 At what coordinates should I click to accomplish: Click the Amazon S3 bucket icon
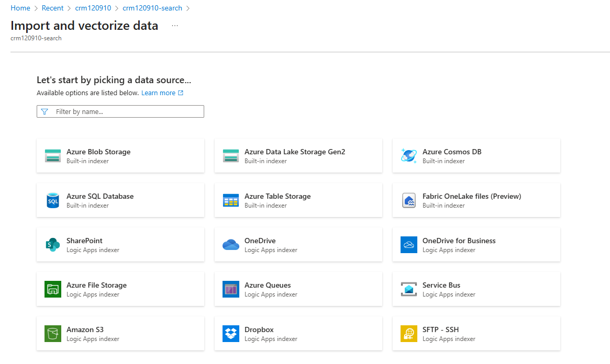click(x=52, y=334)
